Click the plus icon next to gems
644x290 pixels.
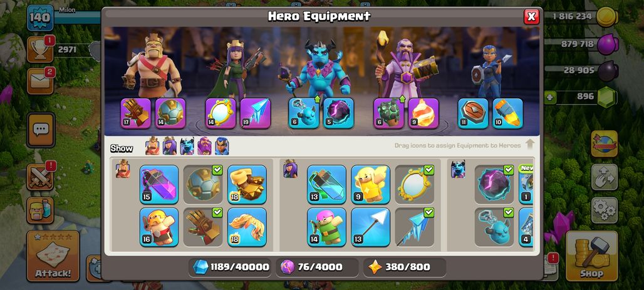pos(549,97)
